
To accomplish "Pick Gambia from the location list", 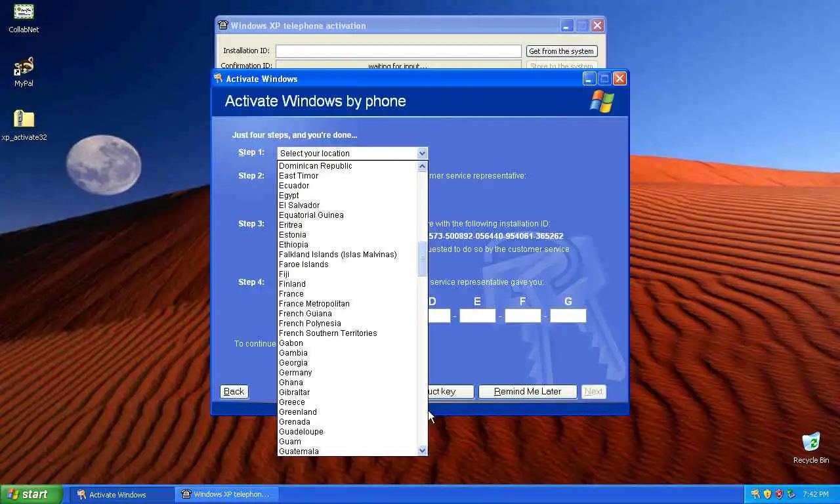I will (x=348, y=353).
